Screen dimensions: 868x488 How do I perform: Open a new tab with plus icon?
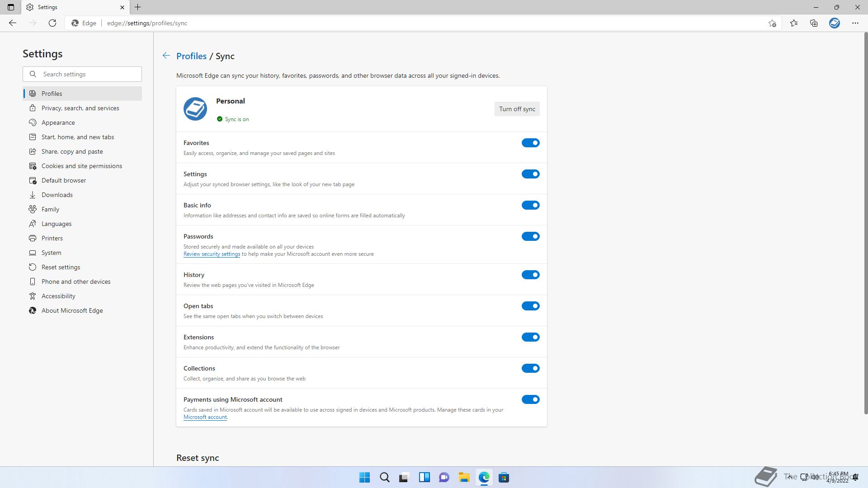click(x=138, y=7)
